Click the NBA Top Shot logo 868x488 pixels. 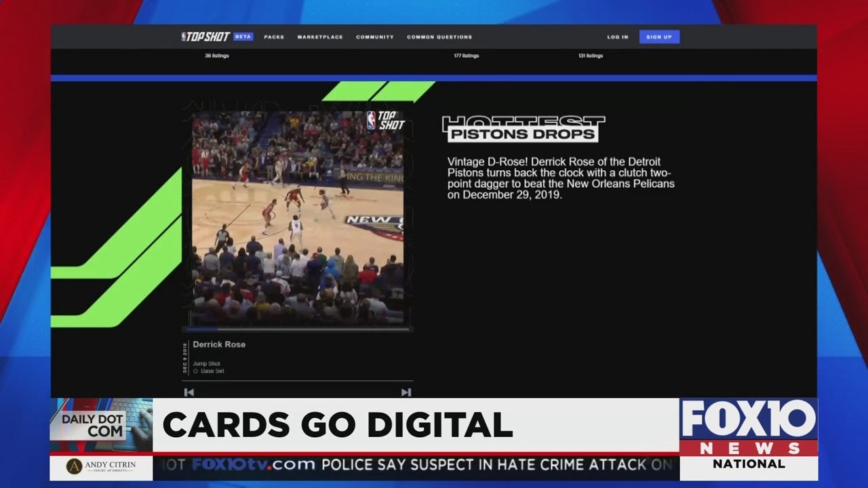pos(205,37)
